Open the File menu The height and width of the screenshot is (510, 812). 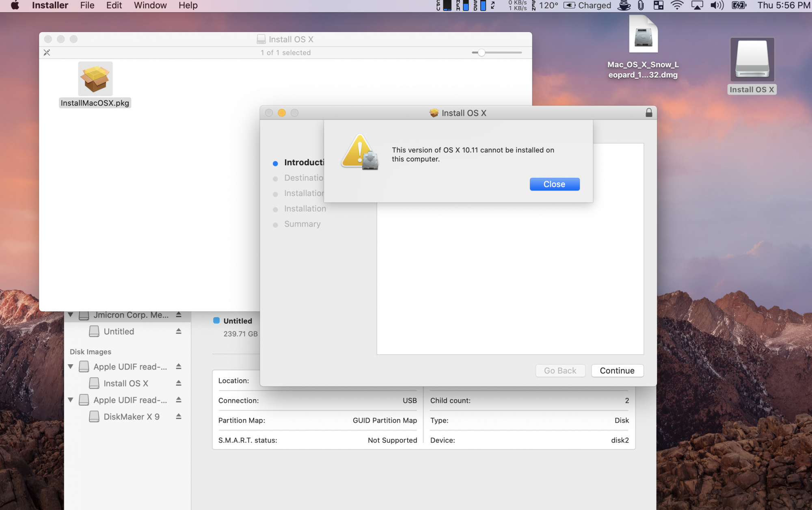click(87, 5)
